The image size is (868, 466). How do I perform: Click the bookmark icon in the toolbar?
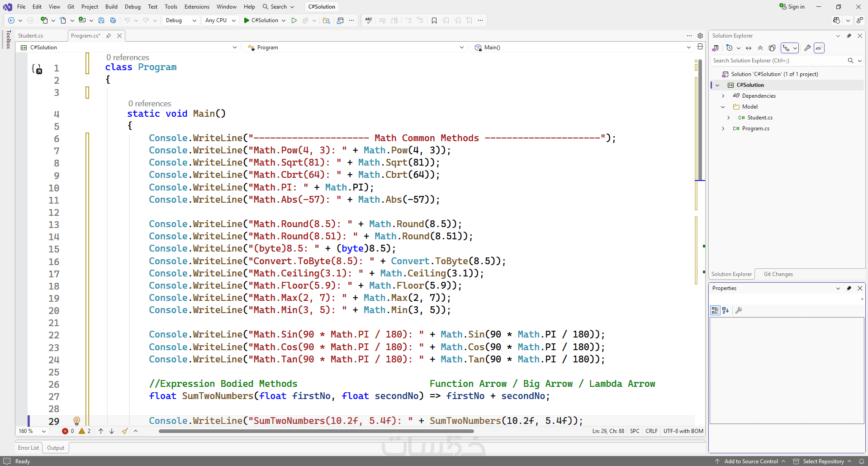tap(434, 20)
